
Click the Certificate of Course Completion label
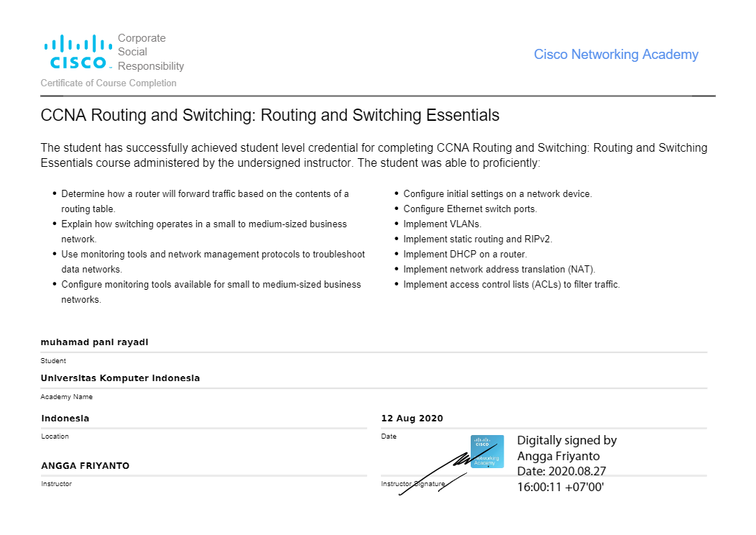tap(109, 83)
